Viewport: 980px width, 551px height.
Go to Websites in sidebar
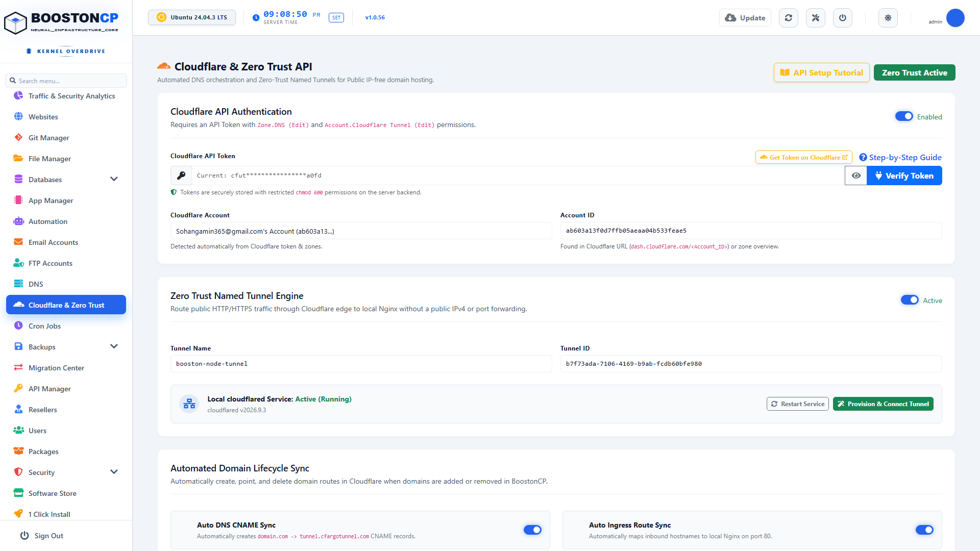[66, 117]
